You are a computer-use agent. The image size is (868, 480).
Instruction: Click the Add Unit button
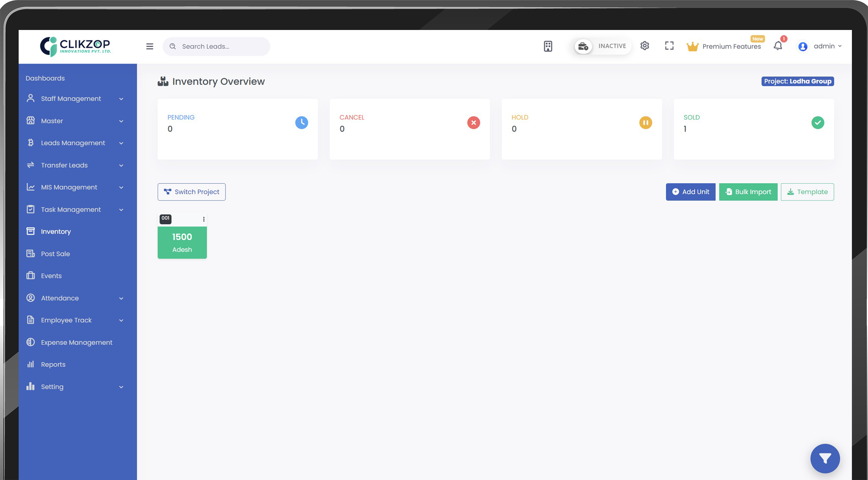click(691, 192)
